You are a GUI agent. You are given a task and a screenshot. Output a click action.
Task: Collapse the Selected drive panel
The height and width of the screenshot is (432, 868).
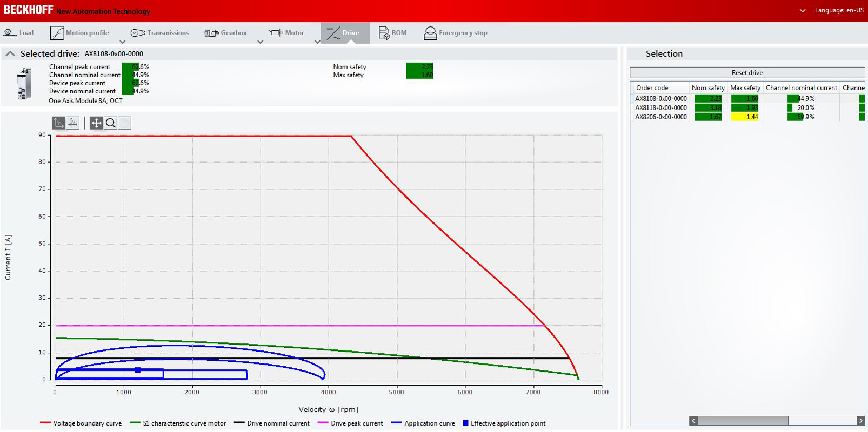(x=10, y=53)
